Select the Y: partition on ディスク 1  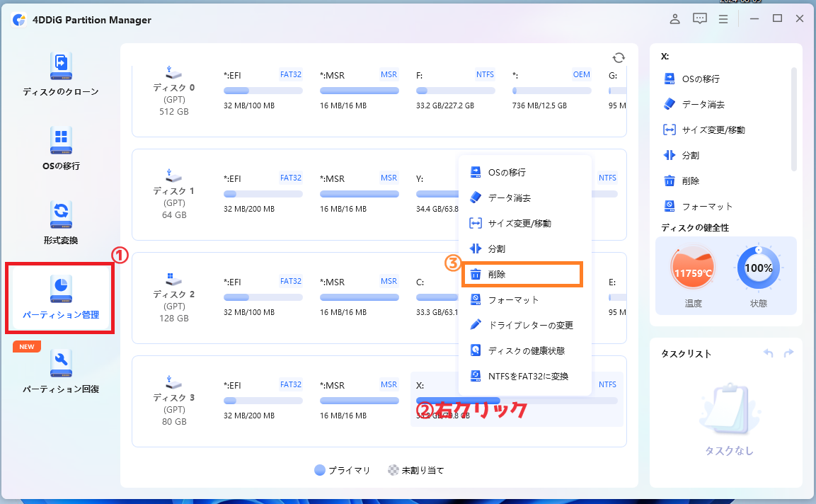(436, 194)
